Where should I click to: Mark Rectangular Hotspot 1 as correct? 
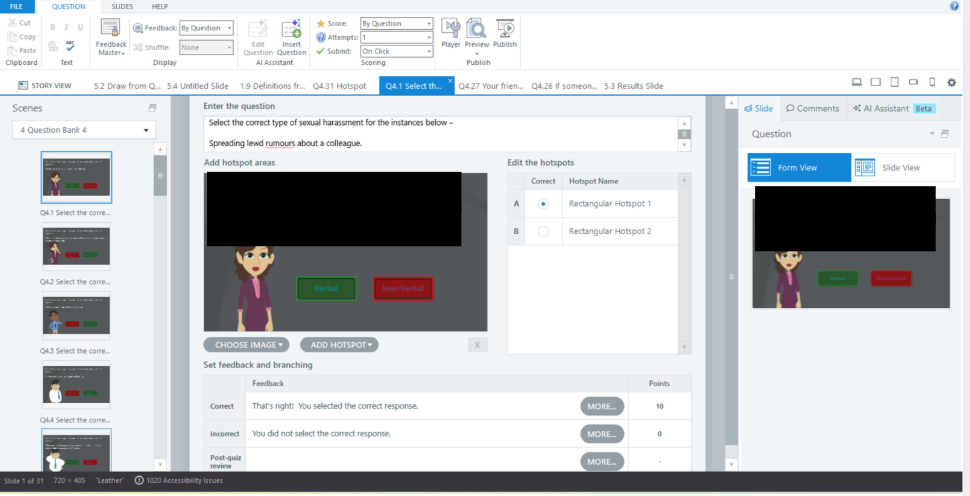point(543,204)
